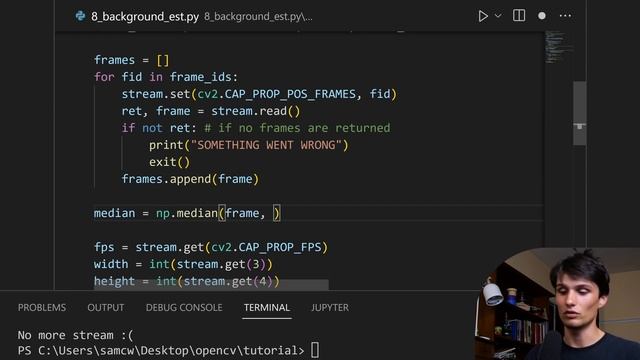Select the TERMINAL panel tab
Viewport: 640px width, 360px height.
[267, 307]
